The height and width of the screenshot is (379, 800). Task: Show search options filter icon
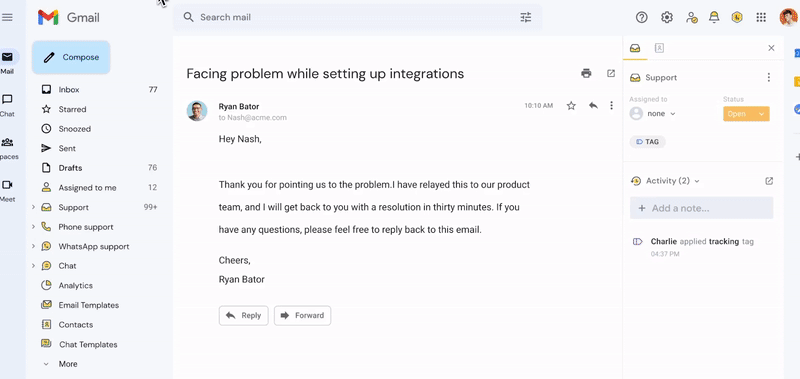click(526, 17)
